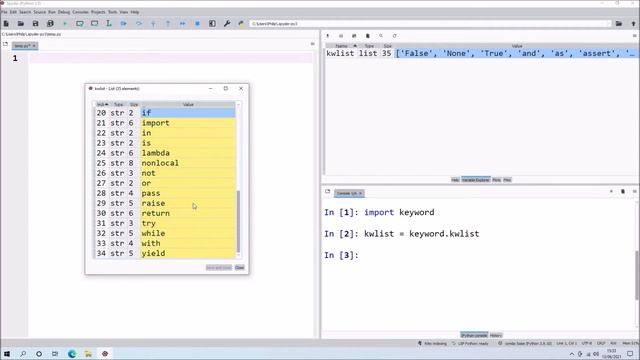Screen dimensions: 640x360
Task: Run the current cell
Action: click(x=80, y=24)
